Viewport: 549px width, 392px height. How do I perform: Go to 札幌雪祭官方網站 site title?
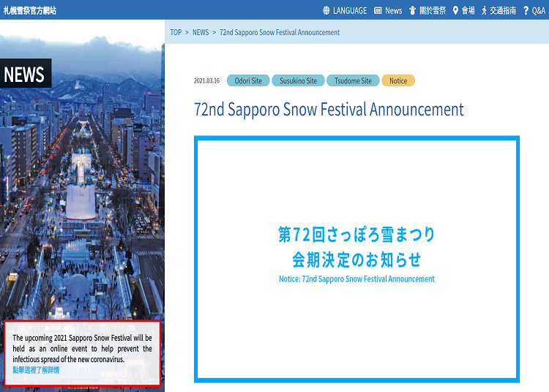click(x=30, y=10)
